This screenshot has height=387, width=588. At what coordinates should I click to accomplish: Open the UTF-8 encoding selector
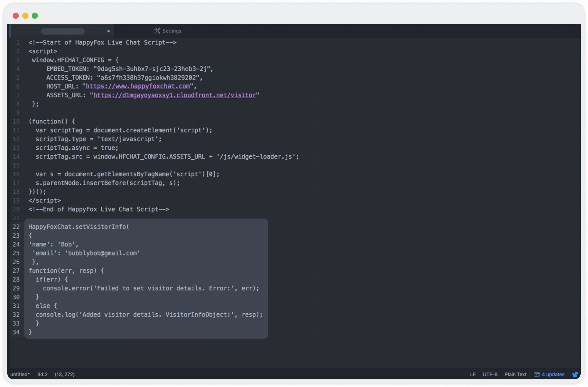(x=490, y=374)
